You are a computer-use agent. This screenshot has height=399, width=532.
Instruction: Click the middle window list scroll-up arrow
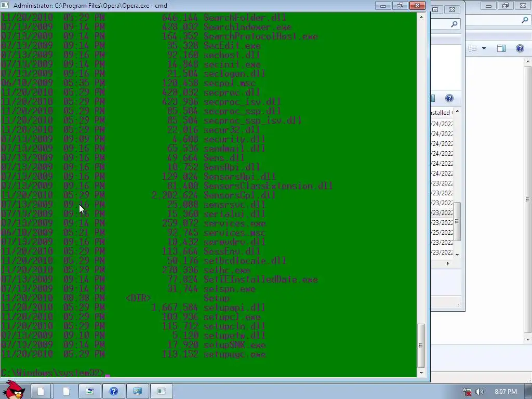[457, 111]
